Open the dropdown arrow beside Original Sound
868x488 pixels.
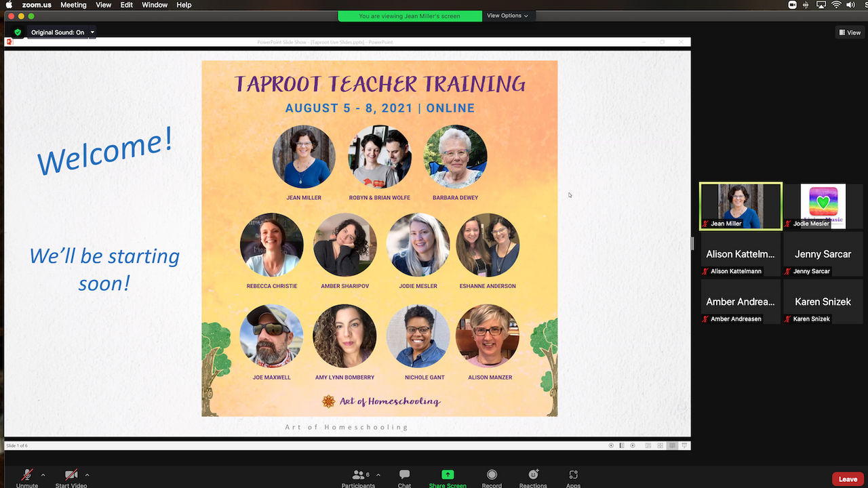[x=92, y=32]
